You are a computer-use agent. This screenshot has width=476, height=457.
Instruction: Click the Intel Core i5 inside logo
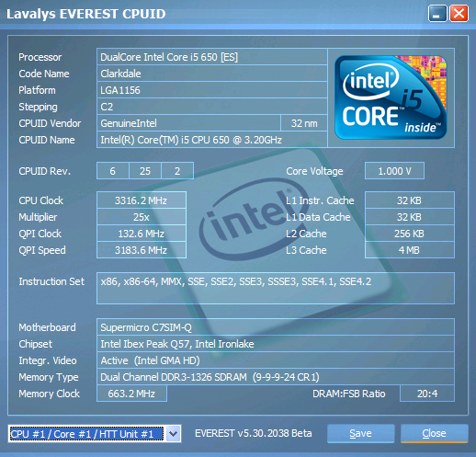tap(391, 97)
